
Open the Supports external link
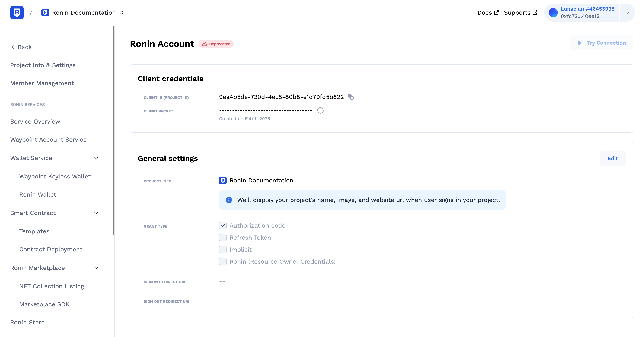[521, 12]
